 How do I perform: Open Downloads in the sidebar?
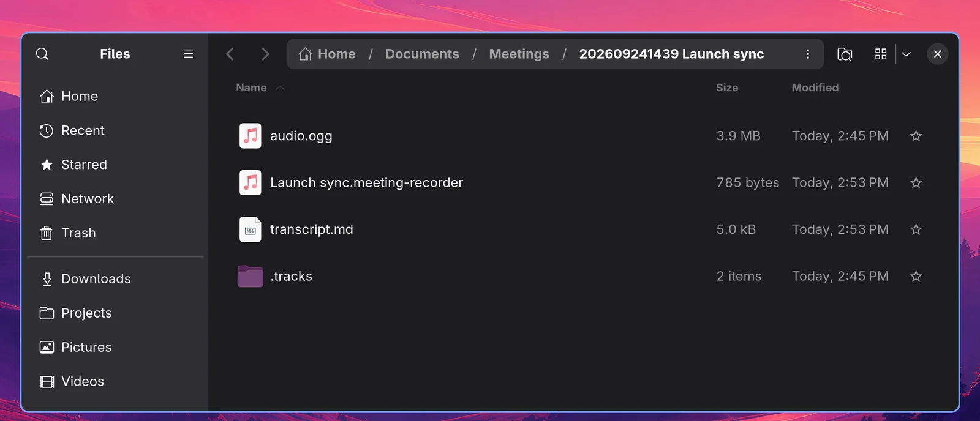115,278
